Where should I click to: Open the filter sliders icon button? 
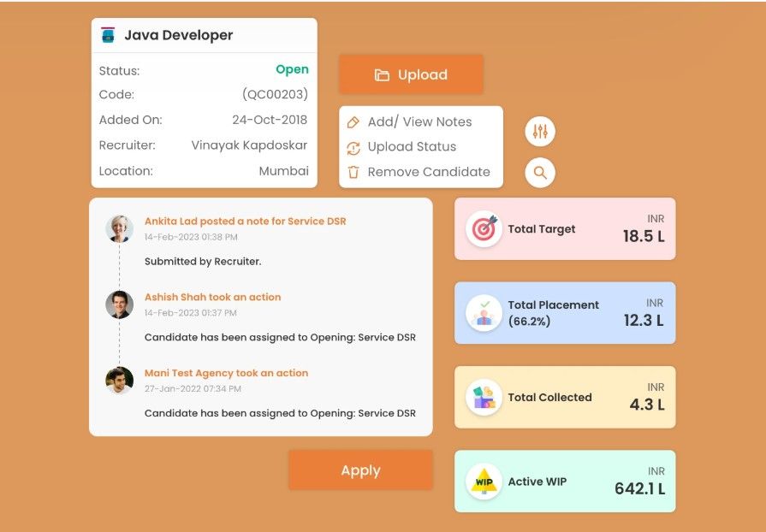tap(540, 132)
